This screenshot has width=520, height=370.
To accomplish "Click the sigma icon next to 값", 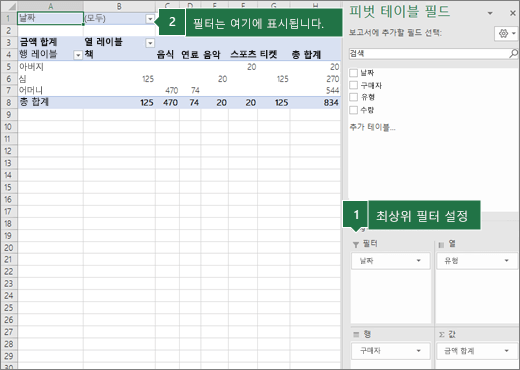I will click(442, 334).
